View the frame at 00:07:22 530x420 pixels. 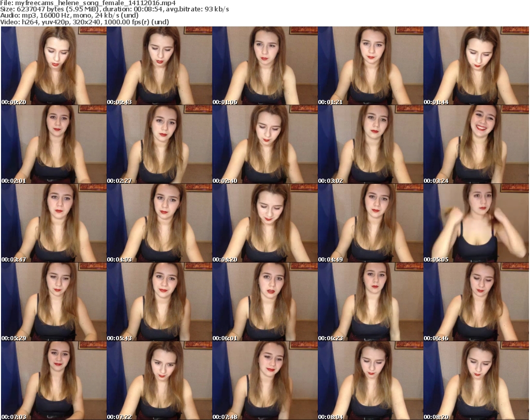(x=159, y=381)
